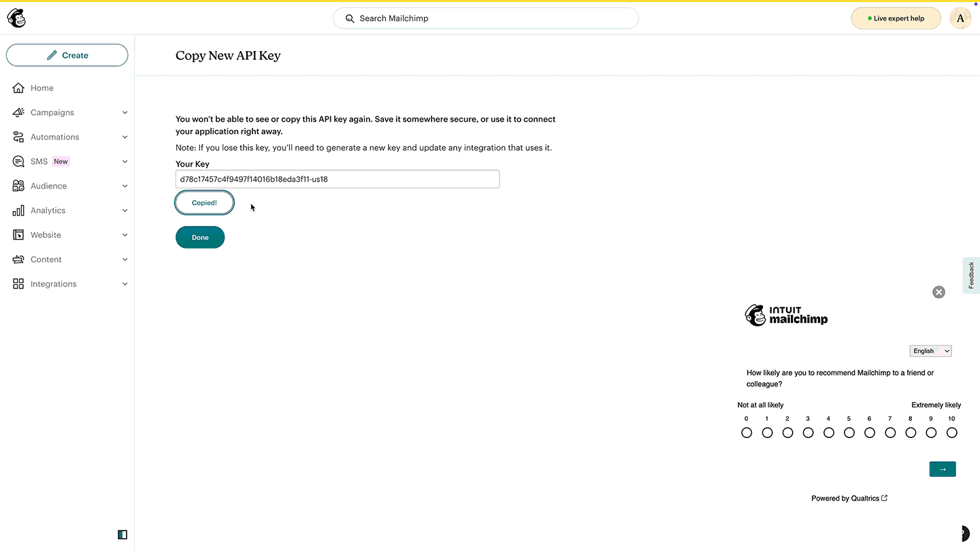Click the Integrations grid icon
Image resolution: width=980 pixels, height=551 pixels.
18,284
